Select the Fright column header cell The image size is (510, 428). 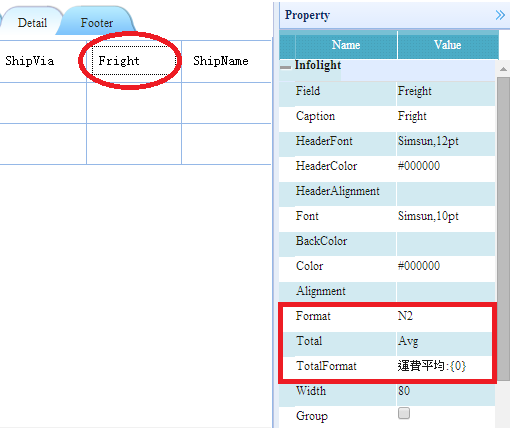134,61
